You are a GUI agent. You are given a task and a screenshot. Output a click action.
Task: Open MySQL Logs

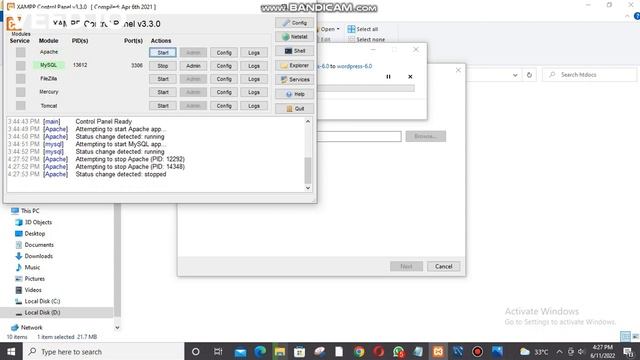tap(254, 66)
